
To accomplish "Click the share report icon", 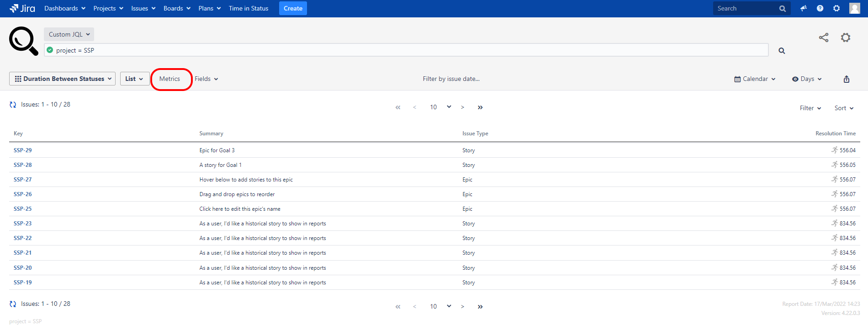I will pos(823,37).
